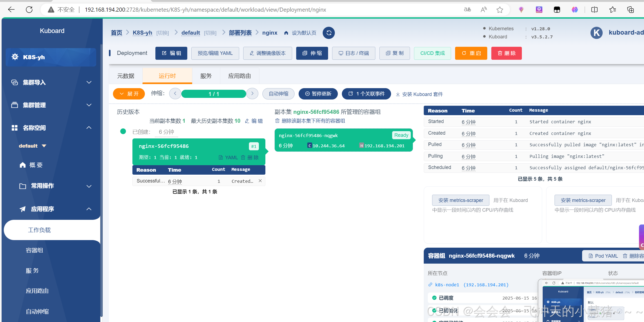Toggle the orange expand button
644x322 pixels.
coord(129,94)
